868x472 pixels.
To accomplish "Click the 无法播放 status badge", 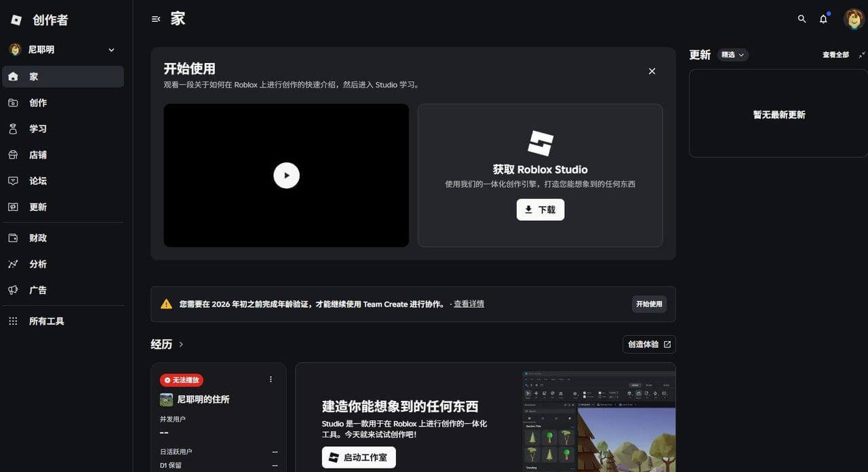I will coord(182,380).
